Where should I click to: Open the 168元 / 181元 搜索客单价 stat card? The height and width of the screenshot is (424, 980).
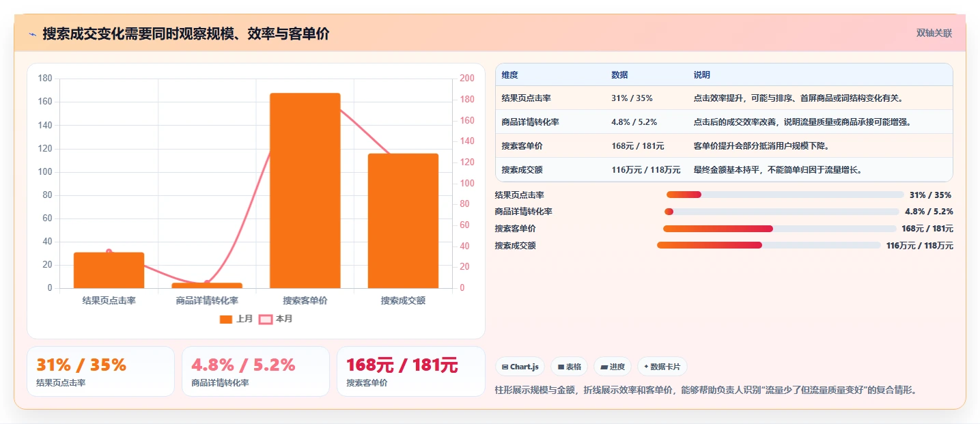pos(410,371)
